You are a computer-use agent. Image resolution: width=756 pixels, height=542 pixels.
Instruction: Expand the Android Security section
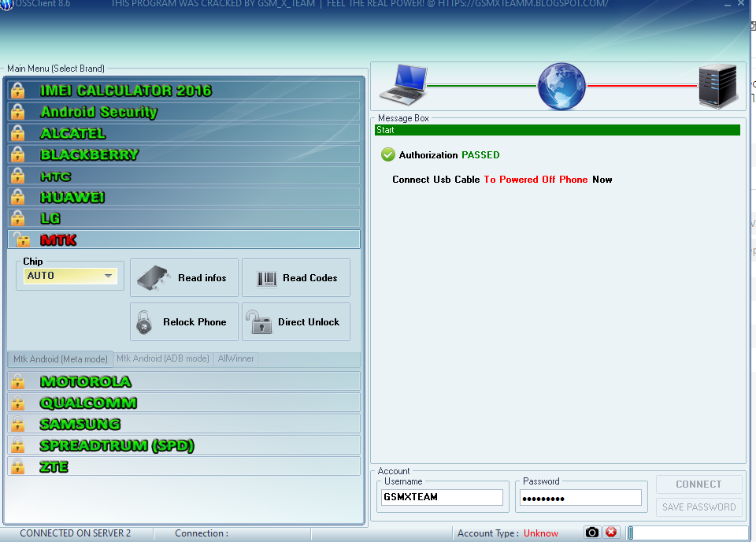click(183, 111)
